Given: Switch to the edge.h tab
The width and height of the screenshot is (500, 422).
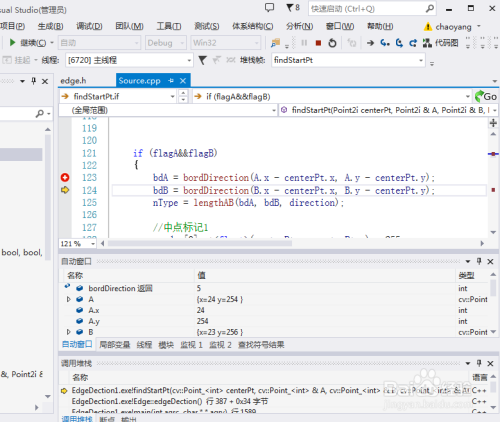Looking at the screenshot, I should point(73,81).
